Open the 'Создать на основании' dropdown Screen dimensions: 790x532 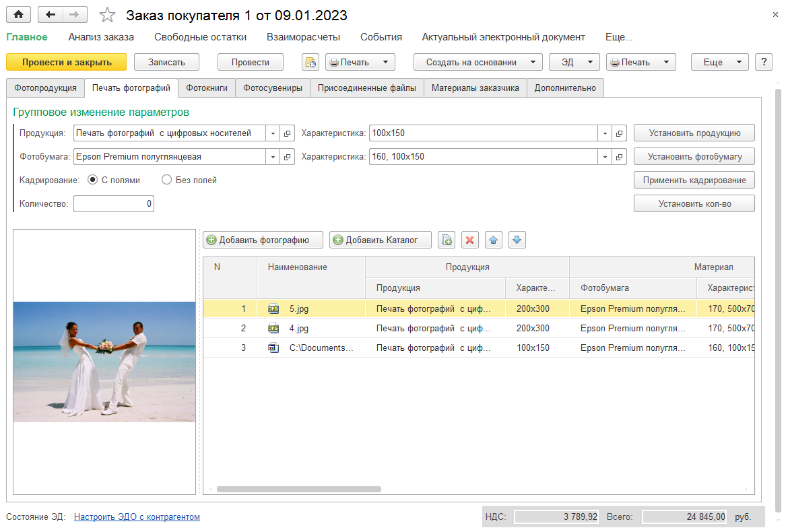[x=478, y=62]
